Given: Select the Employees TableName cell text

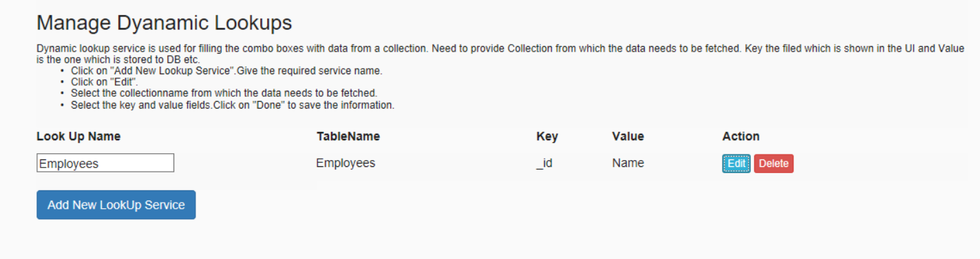Looking at the screenshot, I should pos(345,163).
